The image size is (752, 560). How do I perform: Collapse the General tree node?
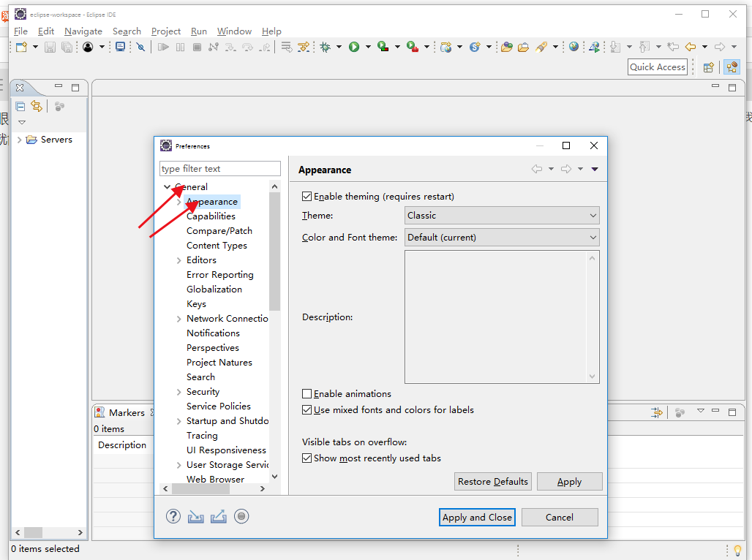click(x=167, y=186)
